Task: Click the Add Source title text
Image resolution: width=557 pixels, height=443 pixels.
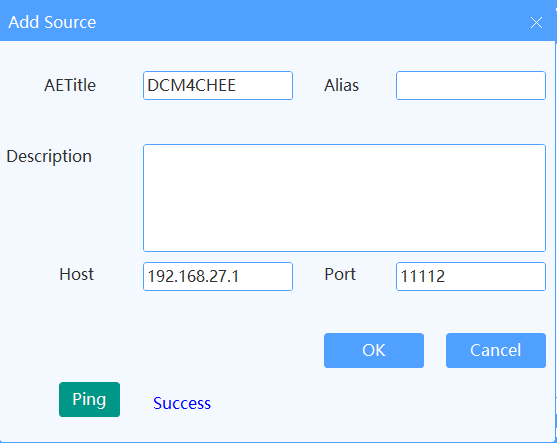Action: [52, 22]
